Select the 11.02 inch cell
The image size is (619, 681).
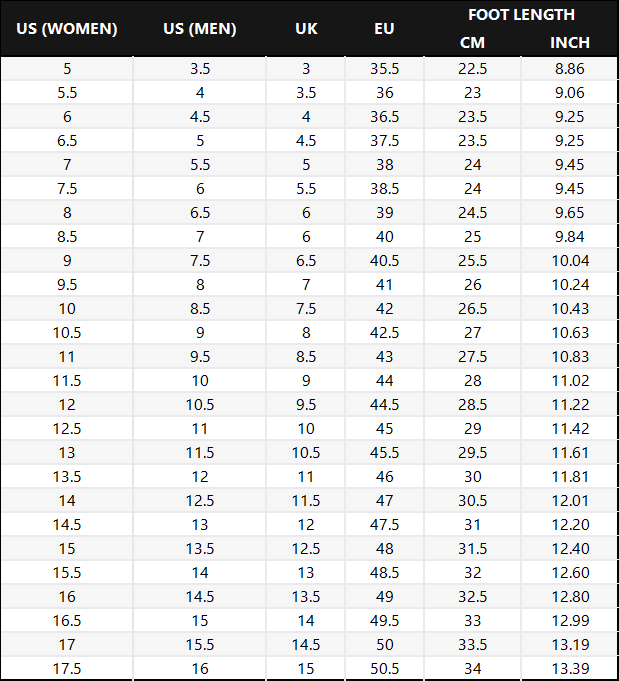(x=570, y=381)
